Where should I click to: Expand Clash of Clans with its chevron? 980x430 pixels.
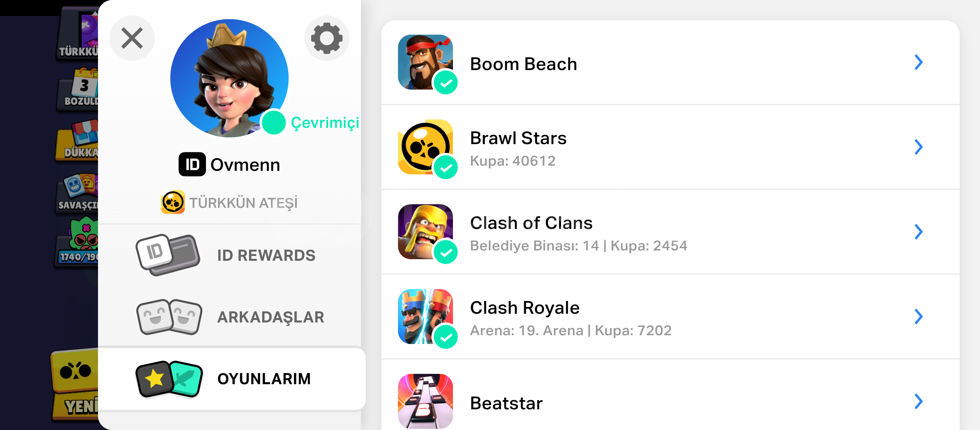pyautogui.click(x=919, y=232)
